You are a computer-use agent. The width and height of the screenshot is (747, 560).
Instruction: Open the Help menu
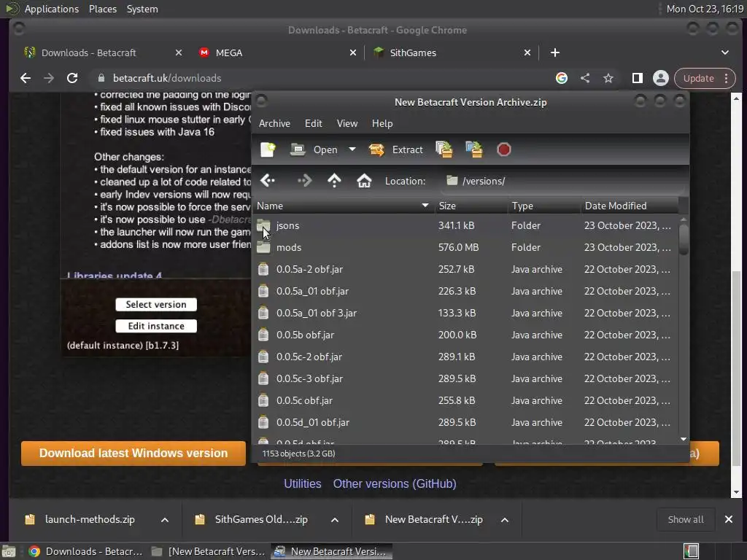[x=382, y=123]
